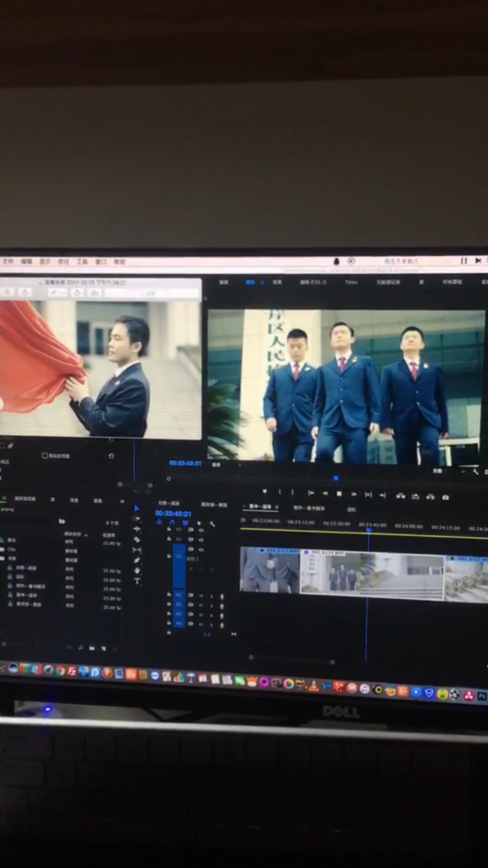The width and height of the screenshot is (488, 868).
Task: Toggle the lock on audio track A1
Action: click(169, 594)
